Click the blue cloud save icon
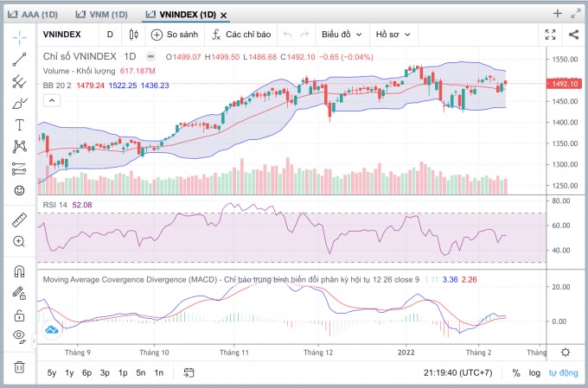The image size is (588, 388). click(x=52, y=330)
